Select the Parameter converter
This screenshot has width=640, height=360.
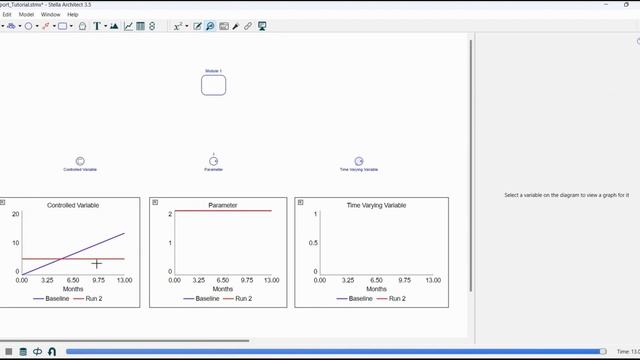(213, 161)
